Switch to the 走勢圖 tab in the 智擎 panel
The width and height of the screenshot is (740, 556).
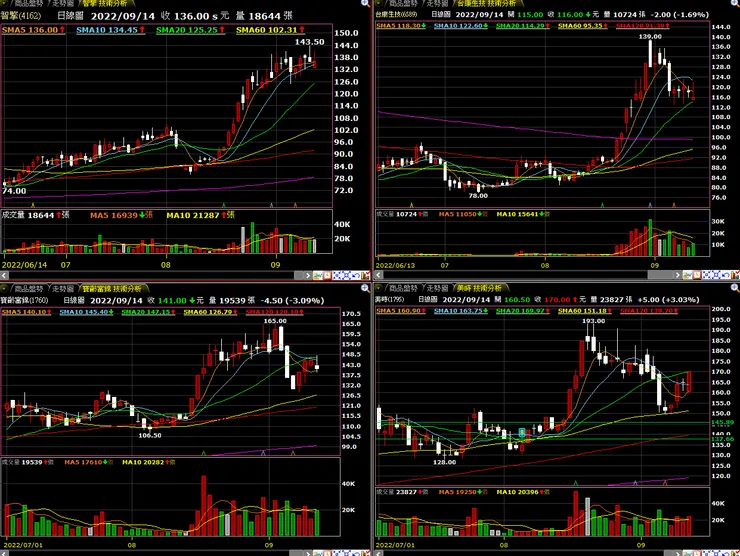63,3
